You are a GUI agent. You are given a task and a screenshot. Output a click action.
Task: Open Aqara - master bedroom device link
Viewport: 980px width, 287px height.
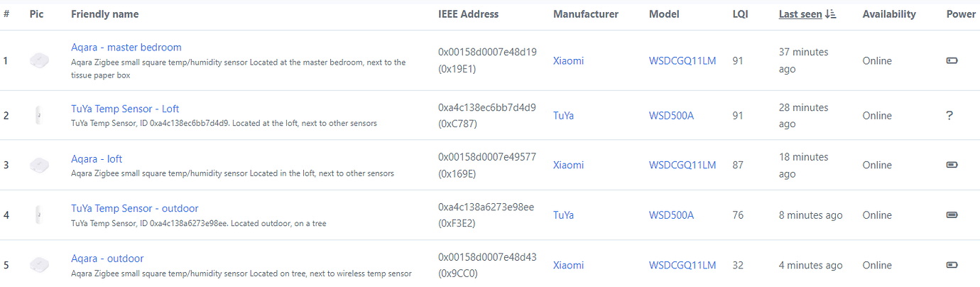126,48
